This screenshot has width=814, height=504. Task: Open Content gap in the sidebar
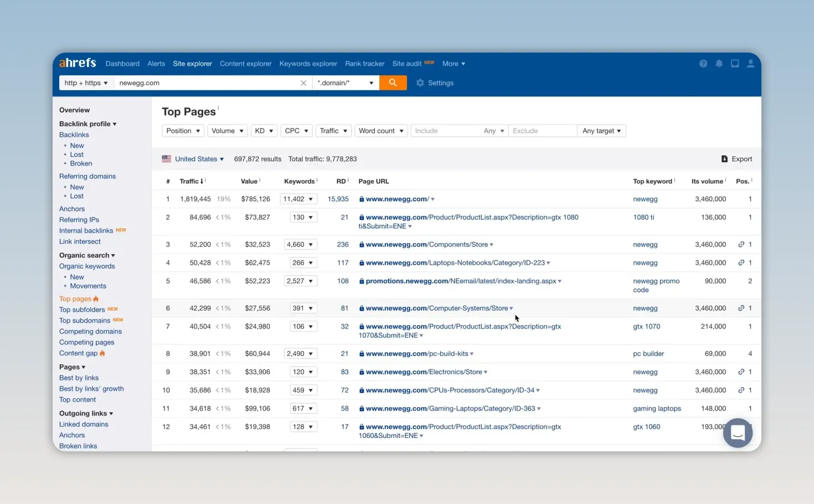pos(78,353)
